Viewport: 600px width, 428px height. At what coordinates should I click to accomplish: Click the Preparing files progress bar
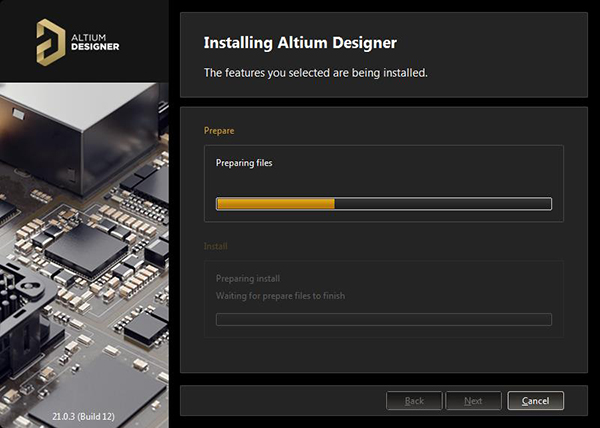pyautogui.click(x=384, y=204)
